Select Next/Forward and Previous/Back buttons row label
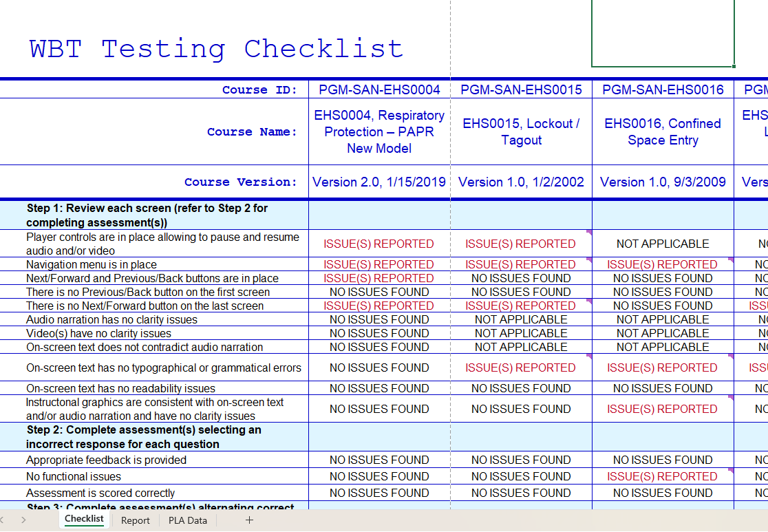 coord(153,278)
